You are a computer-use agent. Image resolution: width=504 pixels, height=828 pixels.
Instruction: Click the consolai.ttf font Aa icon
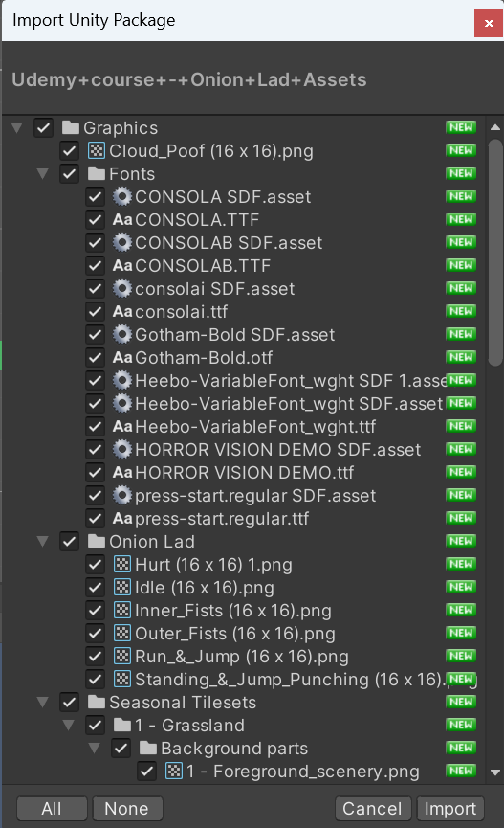tap(122, 311)
